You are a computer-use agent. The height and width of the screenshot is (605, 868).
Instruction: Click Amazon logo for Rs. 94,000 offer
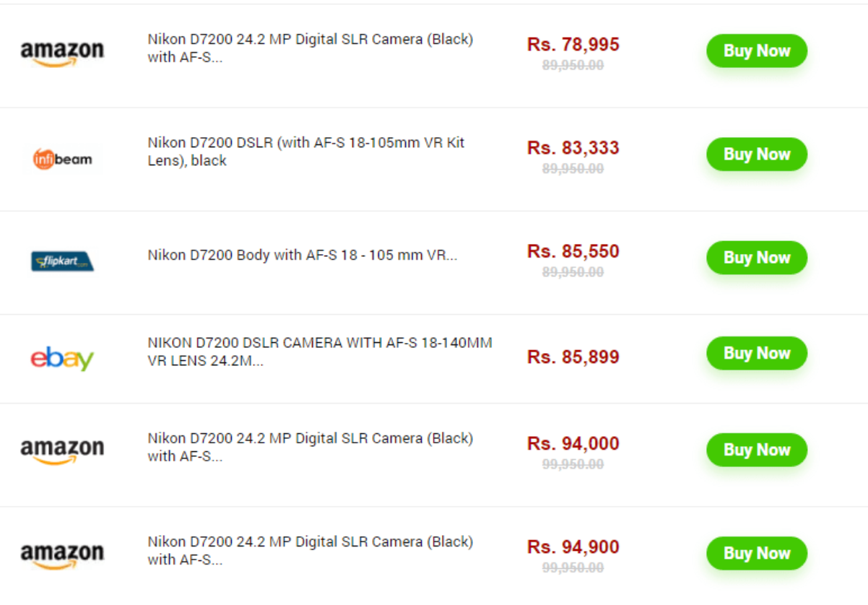pyautogui.click(x=62, y=451)
